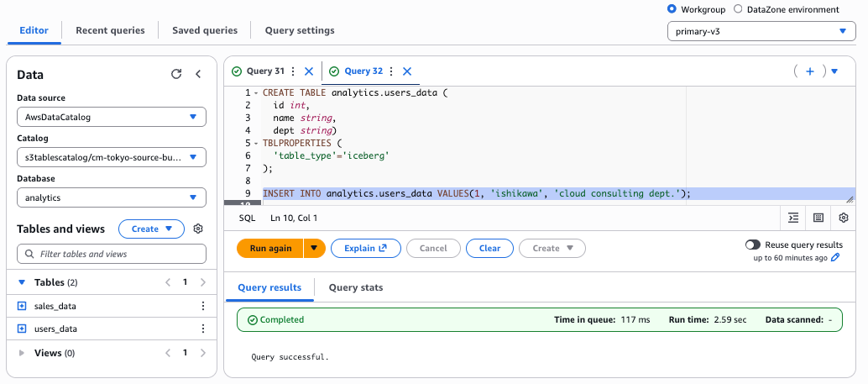Refresh the Data panel
The height and width of the screenshot is (384, 868).
[x=176, y=74]
